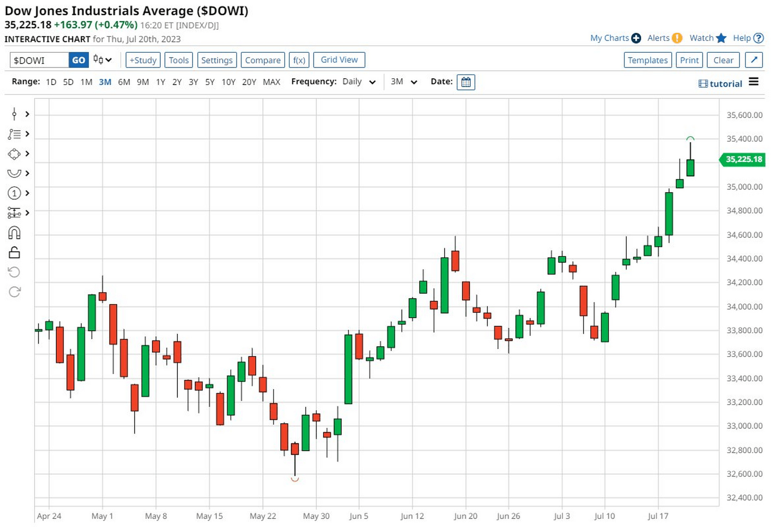
Task: Select the crosshair line drawing tool
Action: point(14,114)
